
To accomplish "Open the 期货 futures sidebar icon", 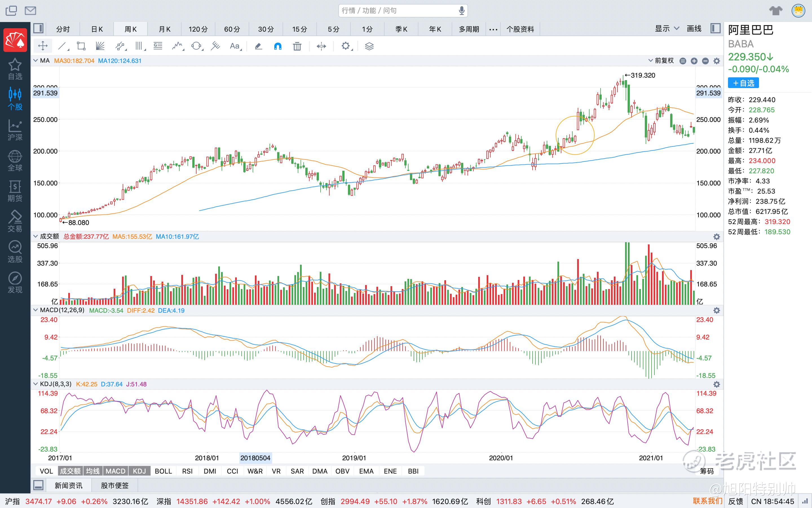I will click(15, 191).
